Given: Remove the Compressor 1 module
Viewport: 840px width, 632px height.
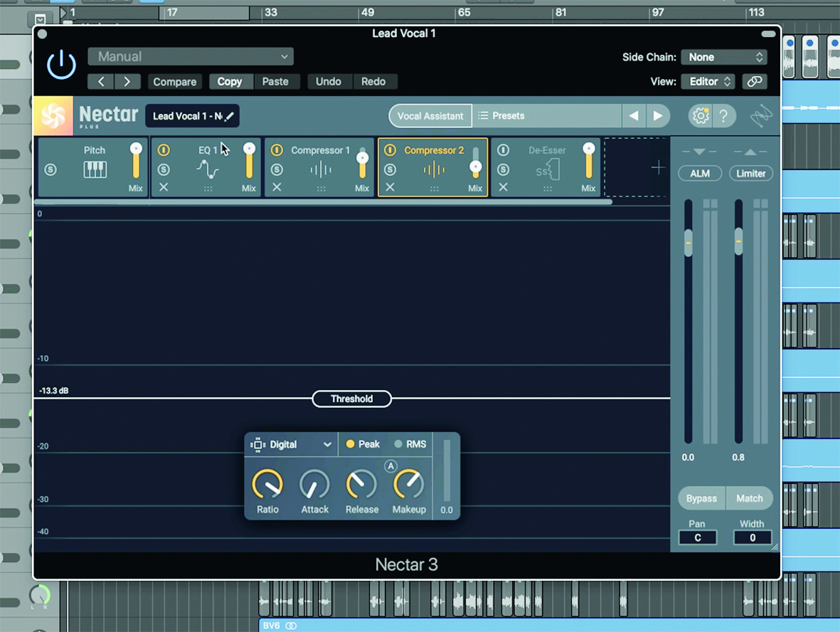Looking at the screenshot, I should point(277,187).
